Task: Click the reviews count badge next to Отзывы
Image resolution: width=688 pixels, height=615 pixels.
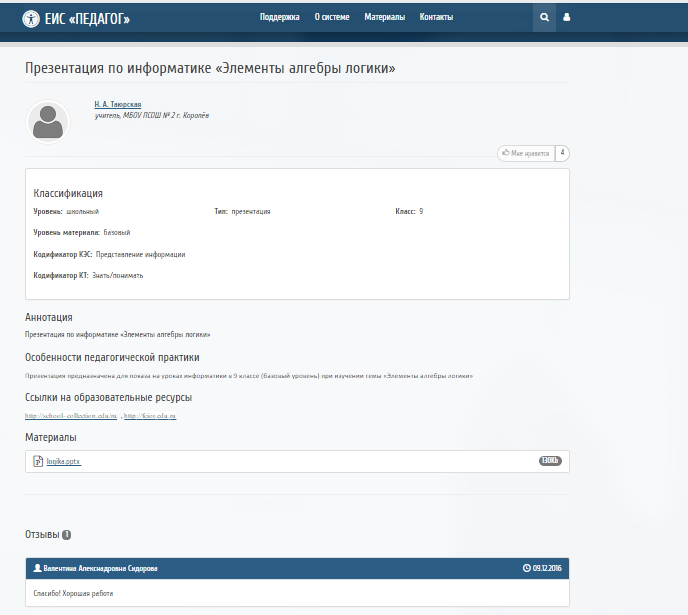Action: 66,535
